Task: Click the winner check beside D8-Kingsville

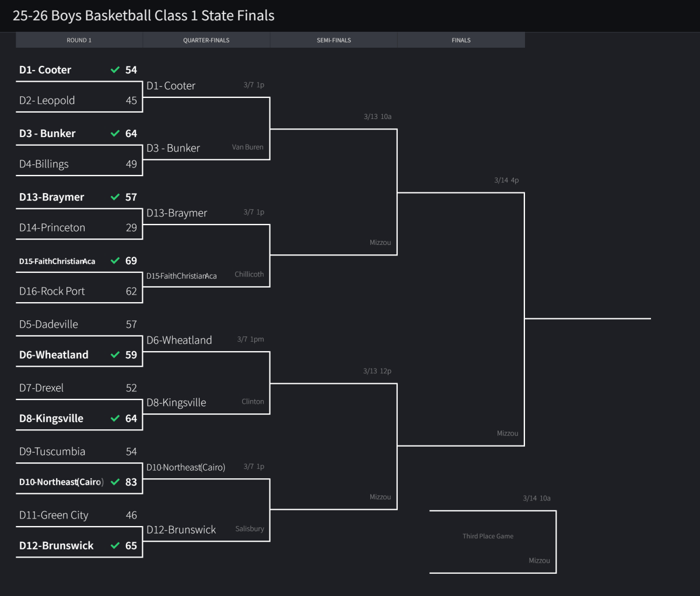Action: tap(115, 418)
